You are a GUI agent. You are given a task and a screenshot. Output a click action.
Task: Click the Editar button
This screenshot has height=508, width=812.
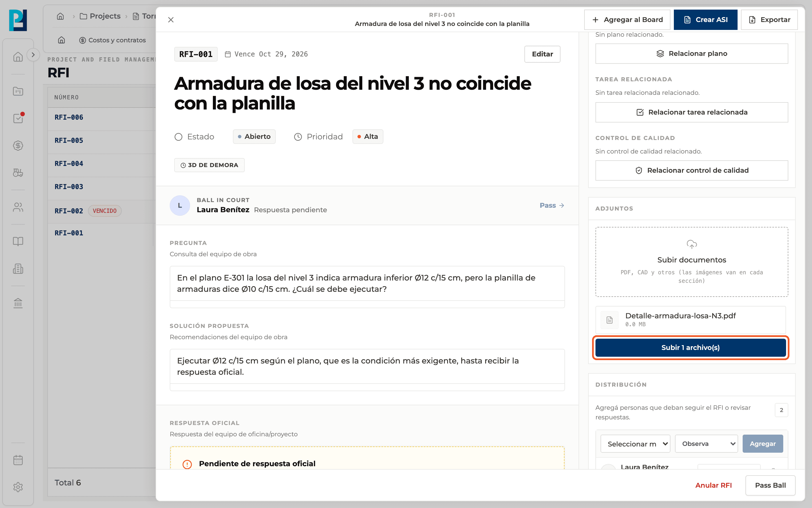coord(542,54)
